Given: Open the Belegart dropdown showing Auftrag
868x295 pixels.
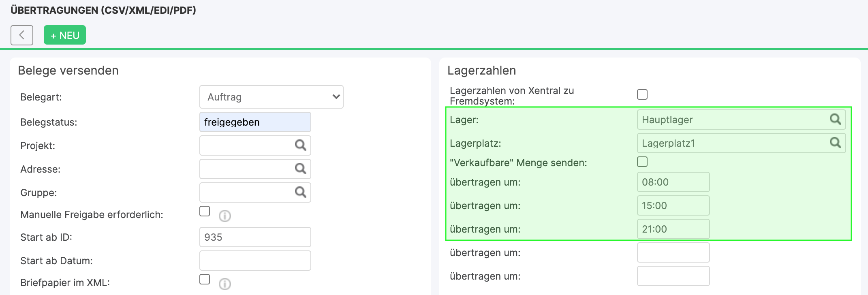Looking at the screenshot, I should click(x=271, y=97).
